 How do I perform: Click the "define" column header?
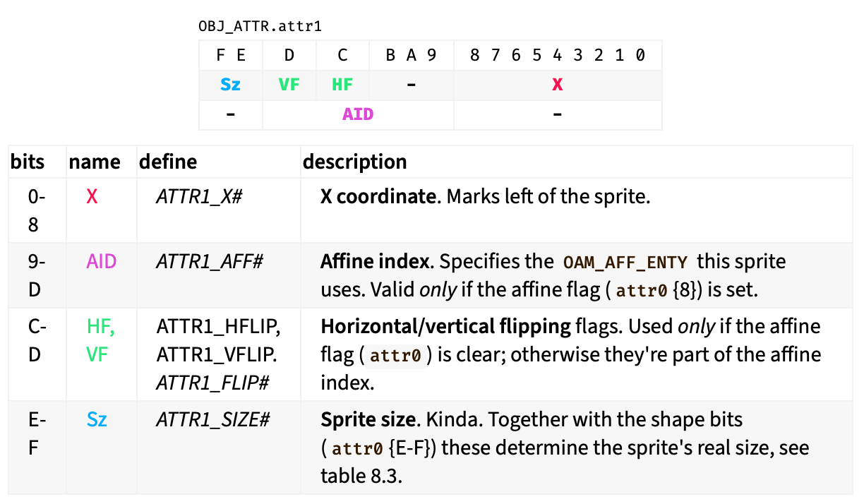[x=168, y=162]
